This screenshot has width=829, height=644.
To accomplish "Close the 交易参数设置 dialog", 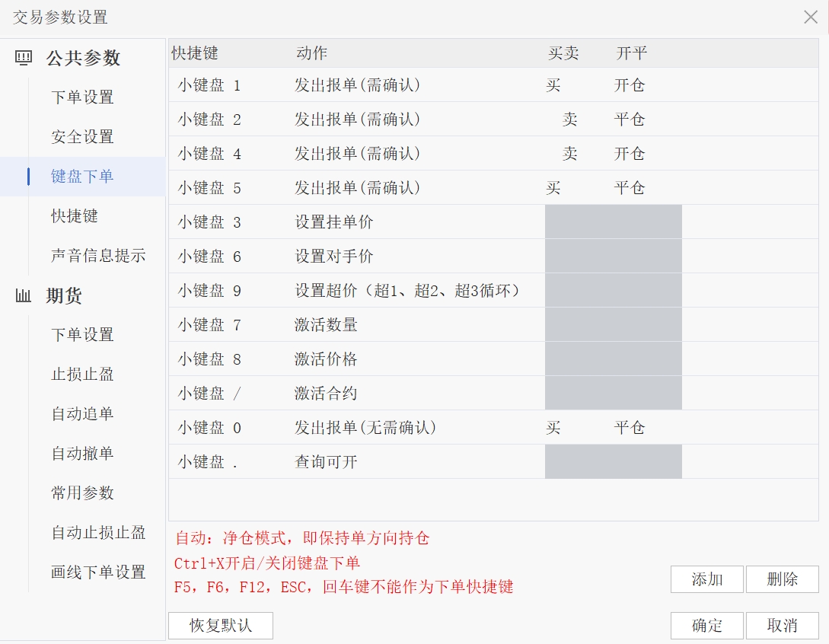I will (x=810, y=17).
